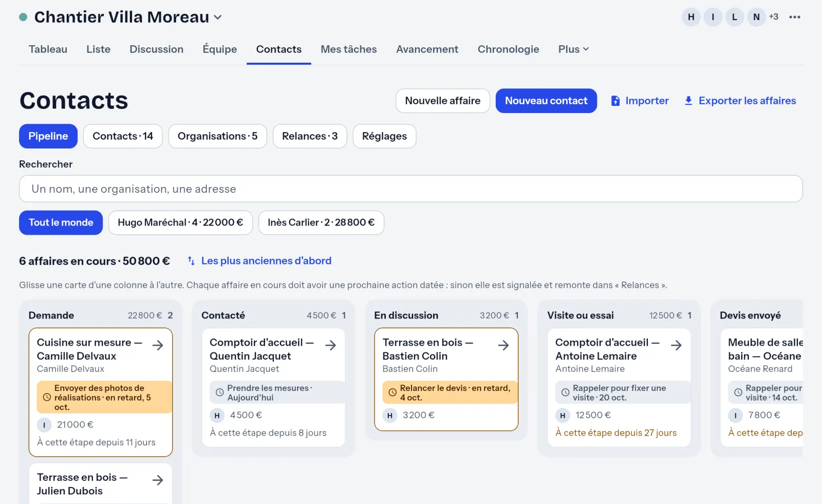Click the Nouvelle affaire button
The image size is (822, 504).
(443, 101)
